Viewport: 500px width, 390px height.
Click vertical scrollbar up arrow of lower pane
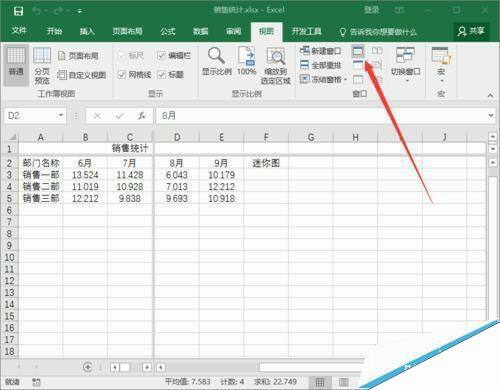click(492, 162)
